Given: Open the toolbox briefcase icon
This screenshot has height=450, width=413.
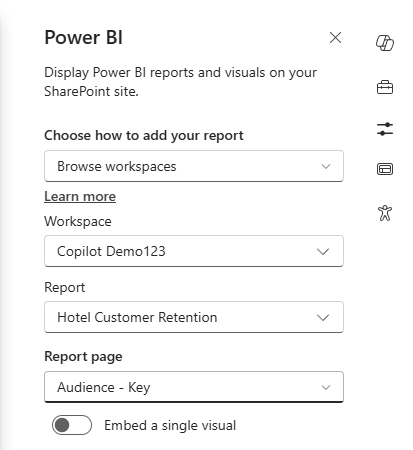Looking at the screenshot, I should coord(385,87).
